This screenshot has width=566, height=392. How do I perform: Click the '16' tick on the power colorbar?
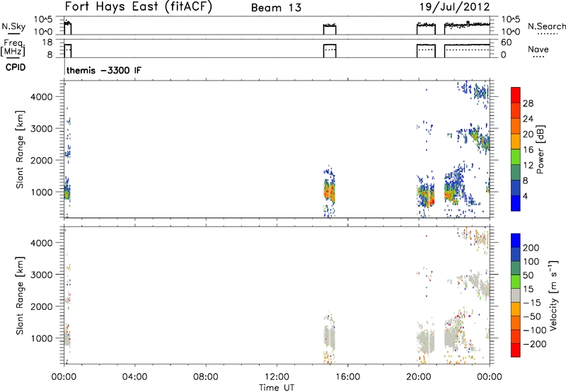[x=528, y=150]
